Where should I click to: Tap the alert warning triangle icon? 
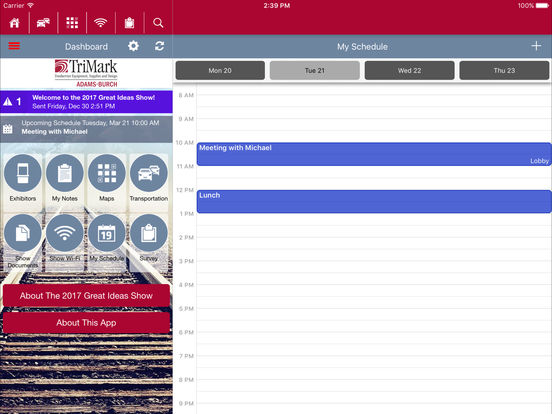8,102
